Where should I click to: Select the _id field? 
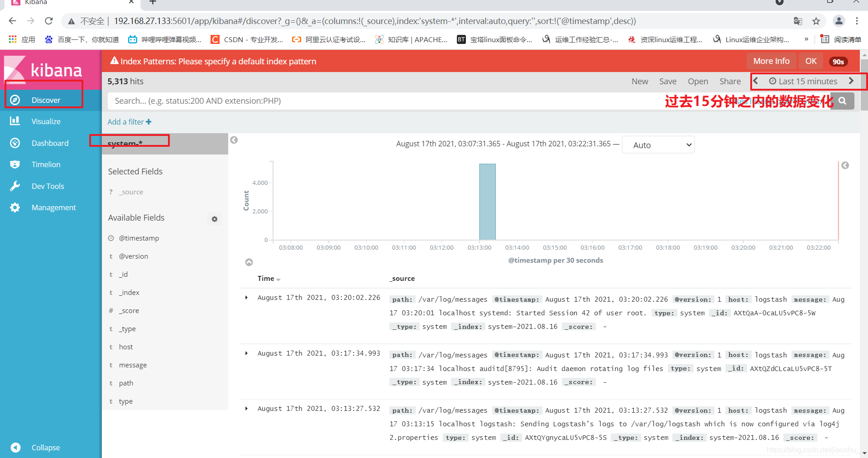tap(123, 275)
